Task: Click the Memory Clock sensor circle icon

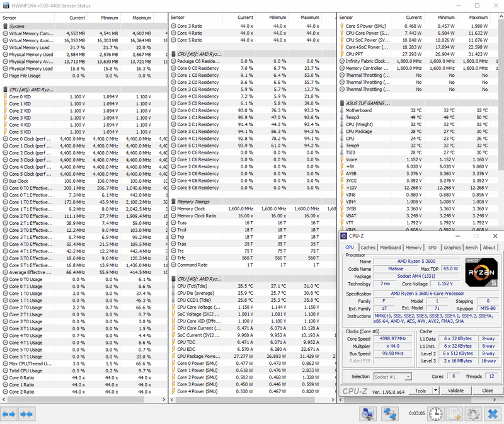Action: pos(174,209)
